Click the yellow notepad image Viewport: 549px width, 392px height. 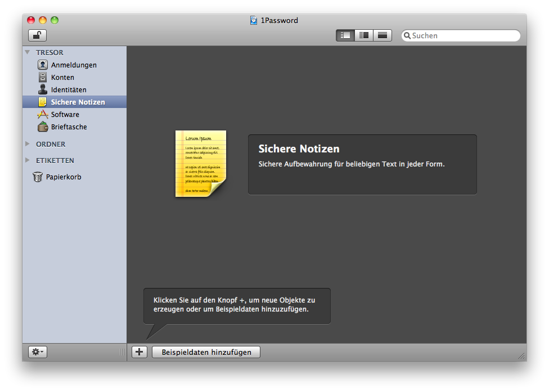(200, 164)
